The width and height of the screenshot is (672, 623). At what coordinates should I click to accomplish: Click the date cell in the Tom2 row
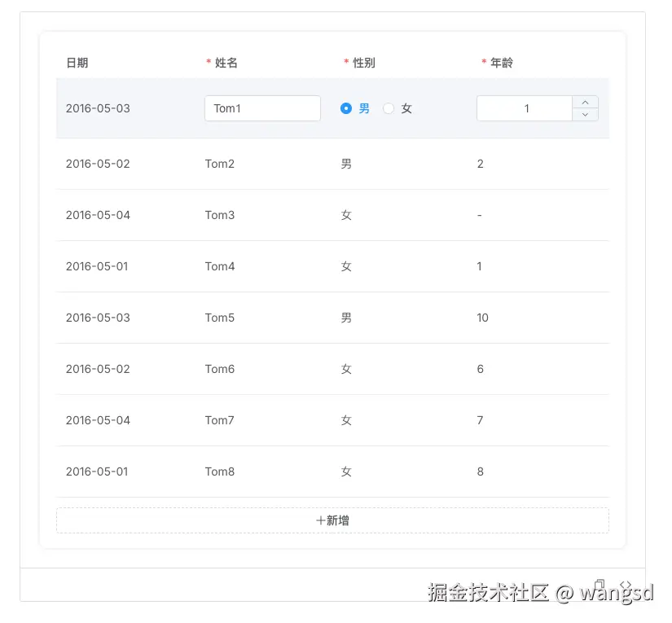pos(98,164)
